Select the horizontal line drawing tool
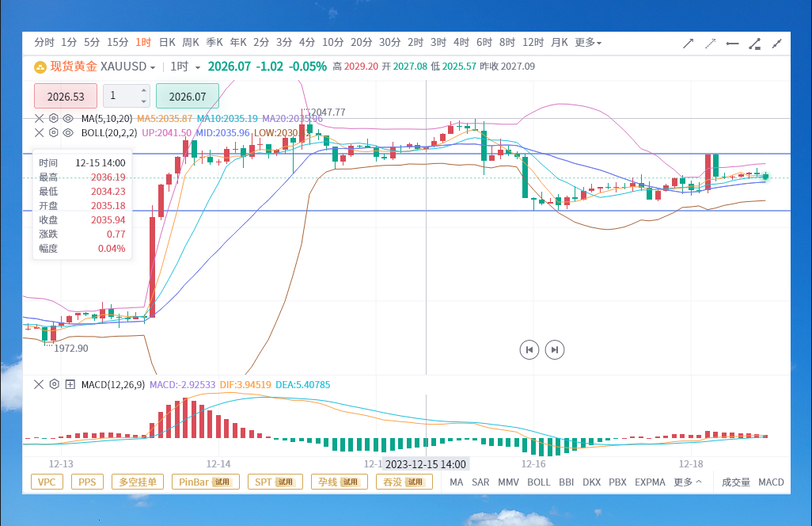Image resolution: width=812 pixels, height=526 pixels. click(x=732, y=44)
